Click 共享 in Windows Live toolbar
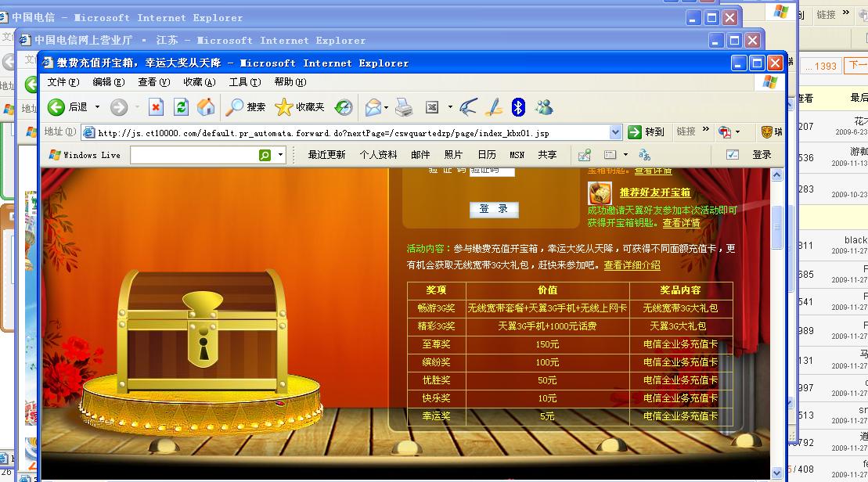 [547, 155]
